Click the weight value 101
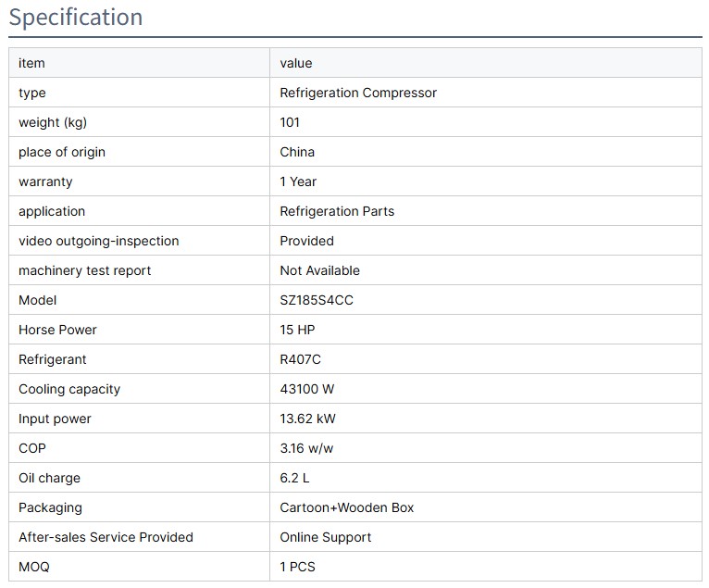 click(x=290, y=122)
